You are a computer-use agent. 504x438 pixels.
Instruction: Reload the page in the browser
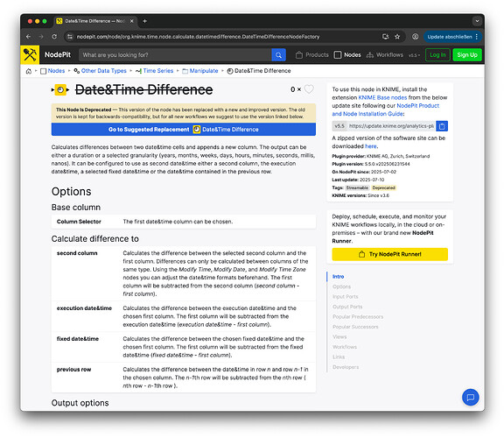(x=54, y=37)
